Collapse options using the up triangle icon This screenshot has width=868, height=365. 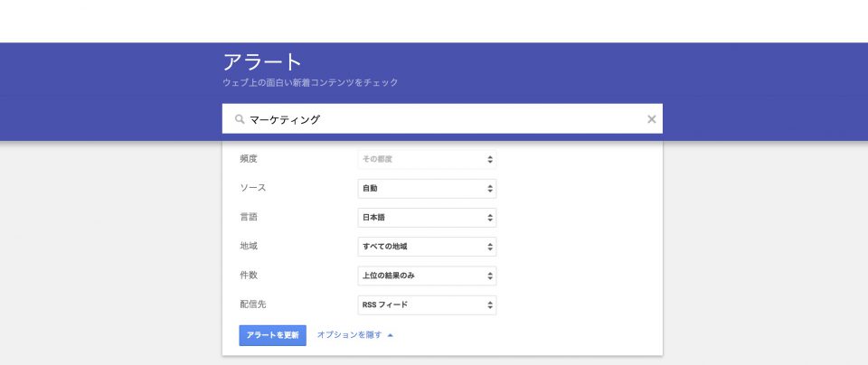click(390, 335)
